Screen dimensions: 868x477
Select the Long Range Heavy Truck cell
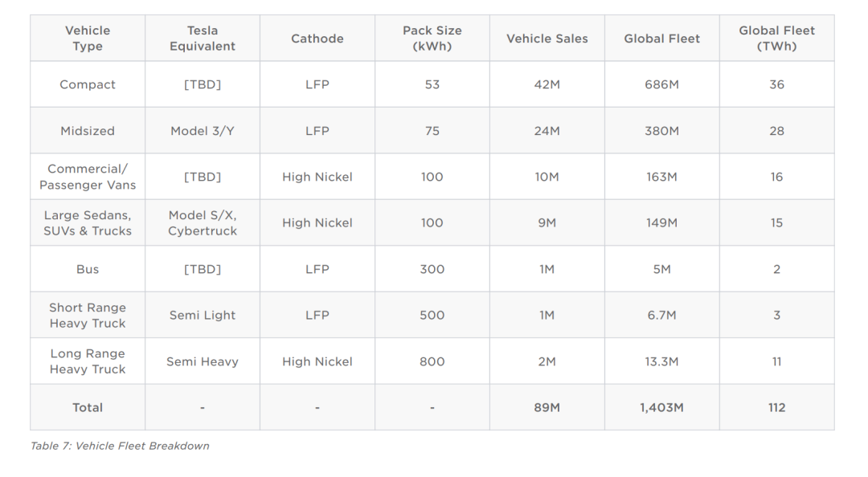pos(88,361)
